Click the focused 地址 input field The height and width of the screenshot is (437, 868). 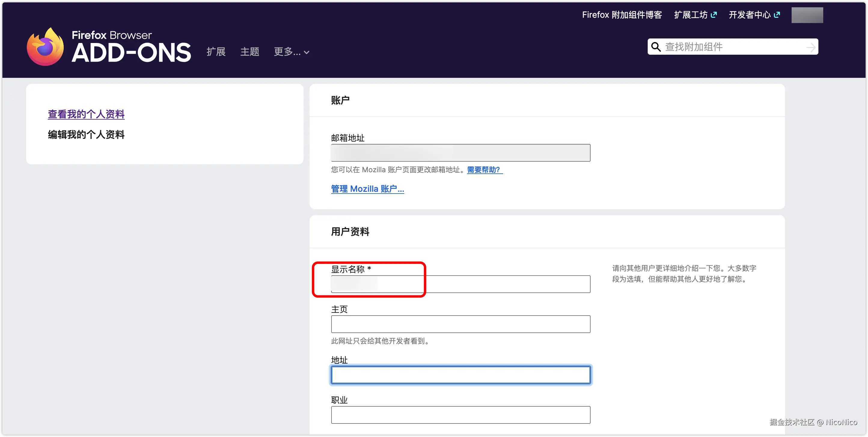(460, 375)
